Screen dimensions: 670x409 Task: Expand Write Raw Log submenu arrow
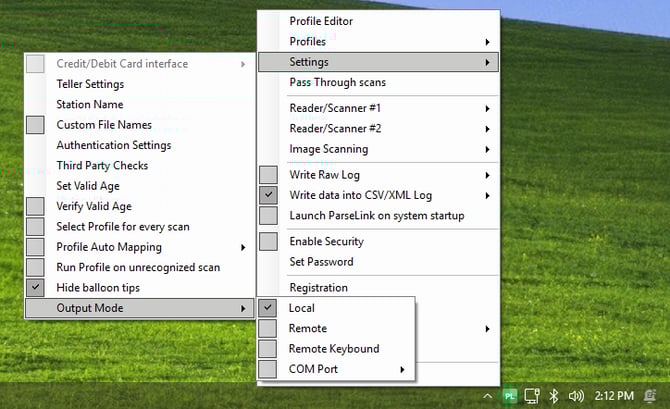click(487, 175)
